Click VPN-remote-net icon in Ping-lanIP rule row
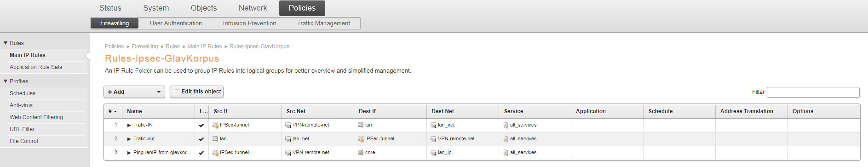 pyautogui.click(x=288, y=153)
